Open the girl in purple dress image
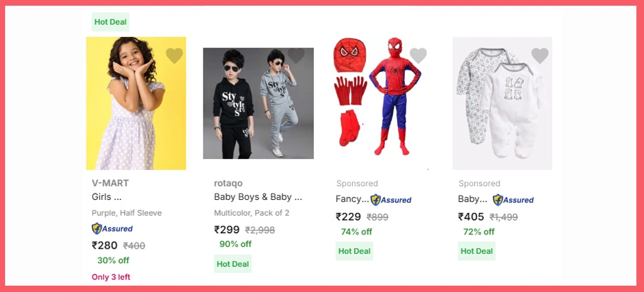 click(136, 103)
